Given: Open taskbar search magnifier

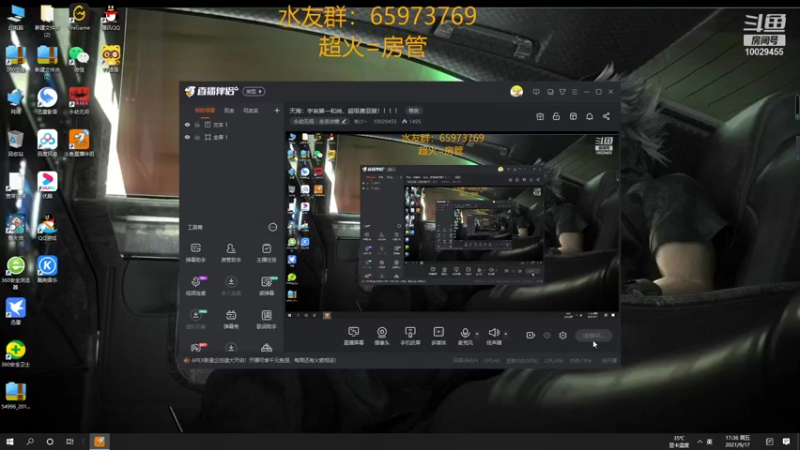Looking at the screenshot, I should click(x=30, y=441).
